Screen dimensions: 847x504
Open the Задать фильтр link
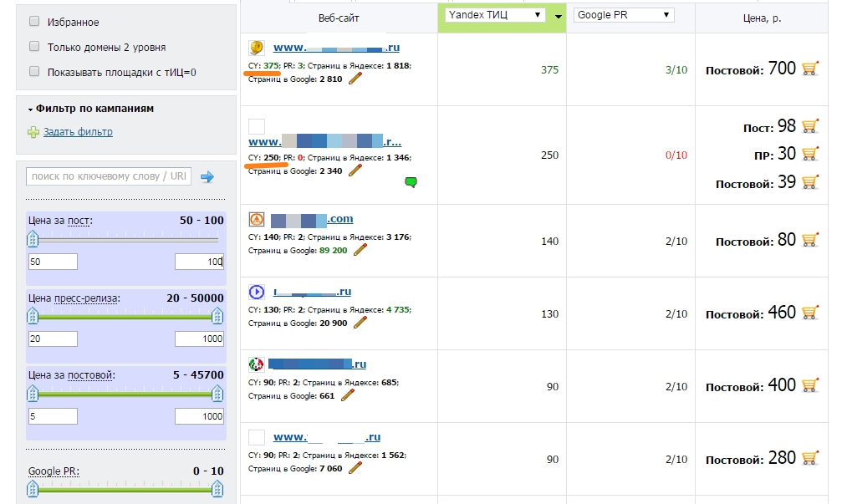click(78, 132)
